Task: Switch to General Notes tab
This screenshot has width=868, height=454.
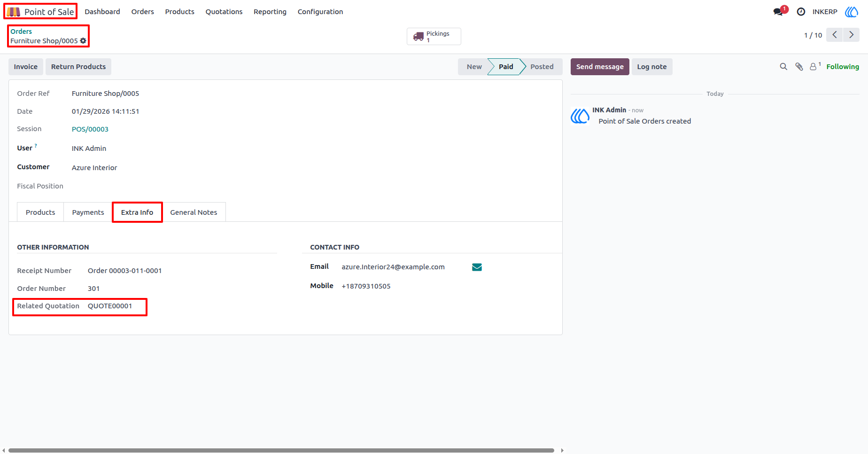Action: click(x=194, y=212)
